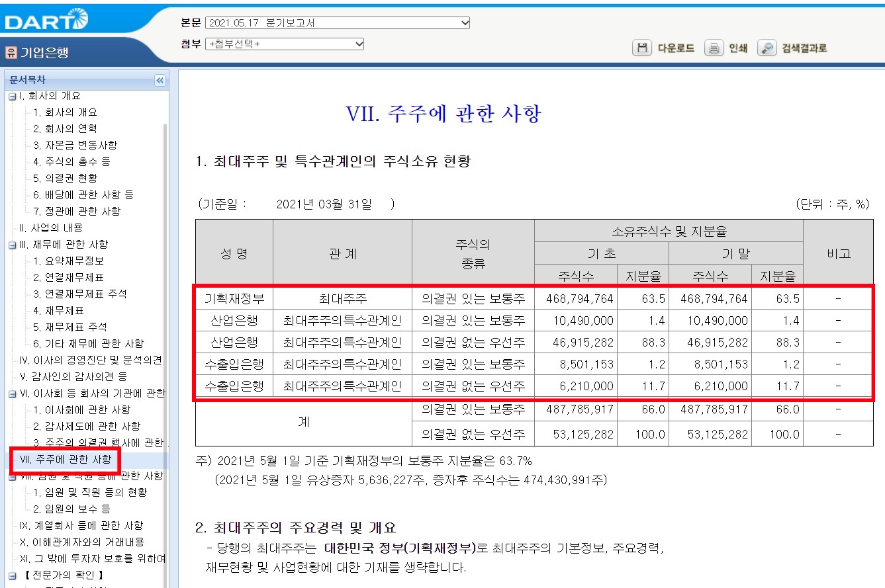The image size is (885, 588).
Task: Collapse the 【 전문가의 확인 】 tree node
Action: tap(12, 575)
